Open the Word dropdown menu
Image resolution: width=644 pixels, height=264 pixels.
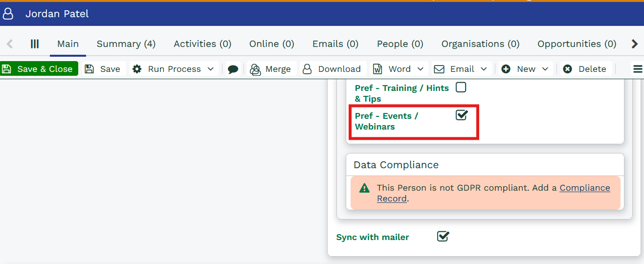[420, 69]
